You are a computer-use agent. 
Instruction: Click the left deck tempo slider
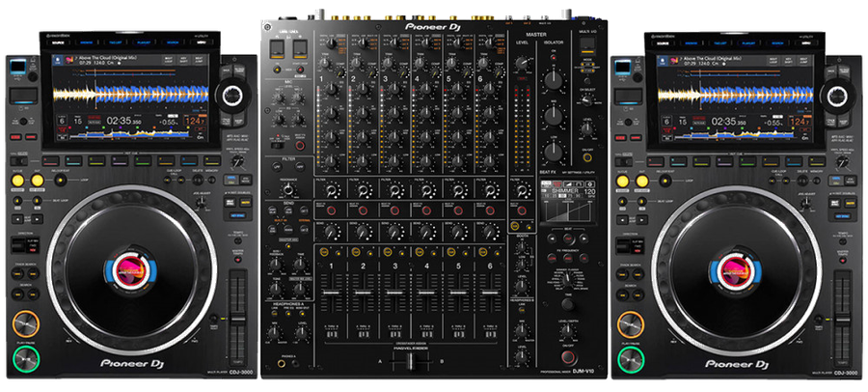click(x=237, y=319)
